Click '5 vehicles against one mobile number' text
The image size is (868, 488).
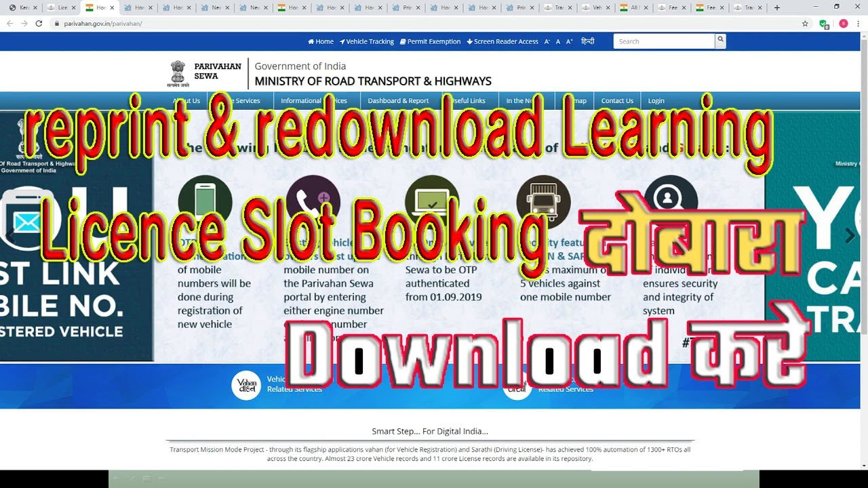tap(566, 290)
